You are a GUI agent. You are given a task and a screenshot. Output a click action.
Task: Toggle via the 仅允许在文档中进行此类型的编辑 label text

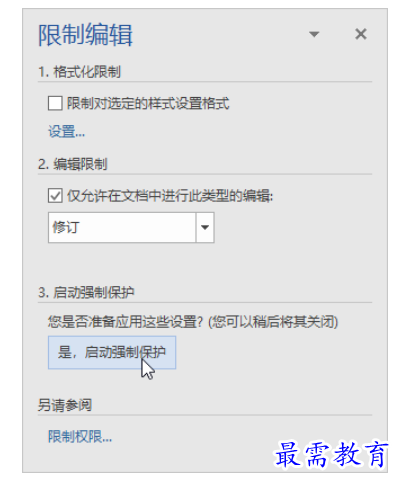170,196
